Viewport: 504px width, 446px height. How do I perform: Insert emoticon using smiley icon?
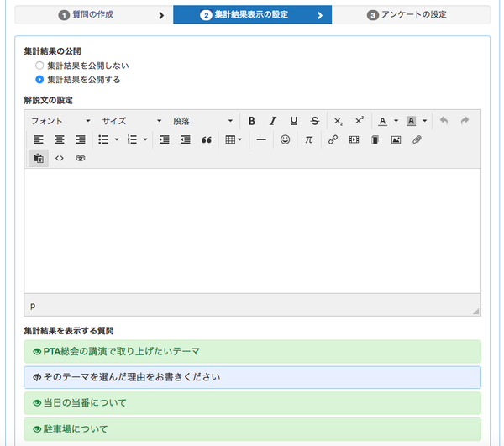pyautogui.click(x=286, y=139)
